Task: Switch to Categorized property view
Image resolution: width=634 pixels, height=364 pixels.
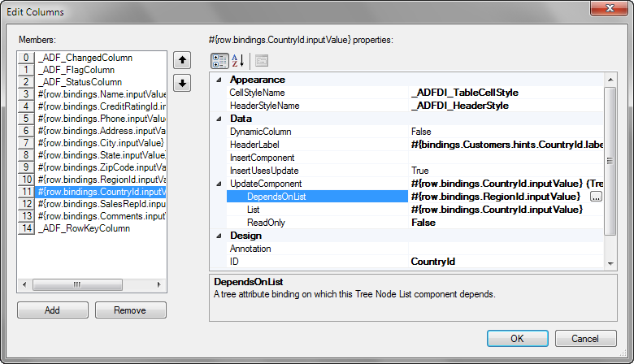Action: [x=219, y=61]
